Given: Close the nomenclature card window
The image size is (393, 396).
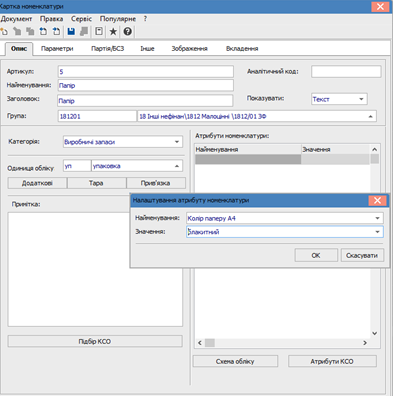Looking at the screenshot, I should 380,7.
